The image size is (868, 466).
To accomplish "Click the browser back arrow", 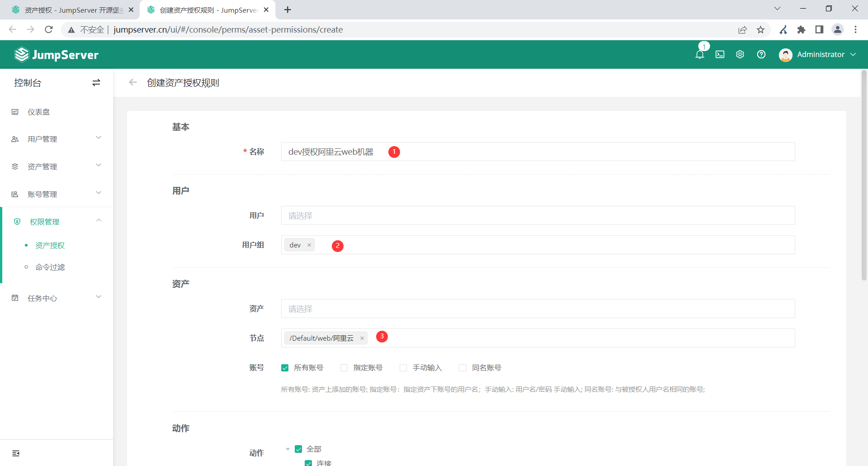I will pos(13,29).
